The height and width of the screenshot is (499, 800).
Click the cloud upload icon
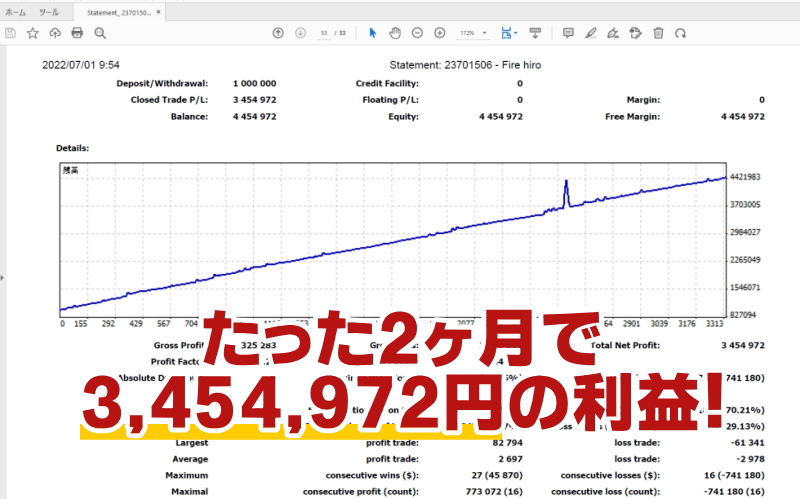55,33
